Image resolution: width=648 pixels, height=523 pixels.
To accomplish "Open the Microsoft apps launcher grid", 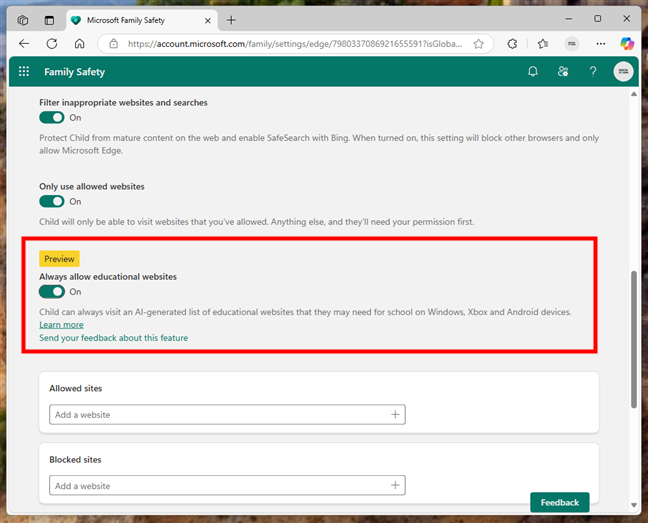I will 24,72.
